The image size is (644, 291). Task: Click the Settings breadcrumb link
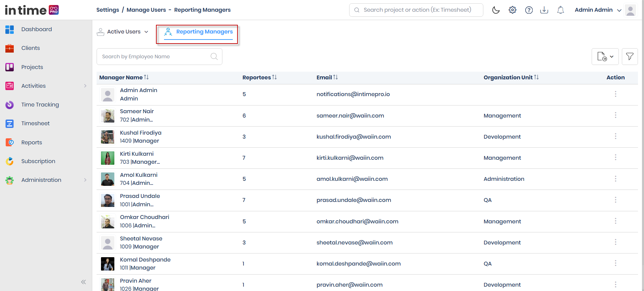pyautogui.click(x=108, y=10)
